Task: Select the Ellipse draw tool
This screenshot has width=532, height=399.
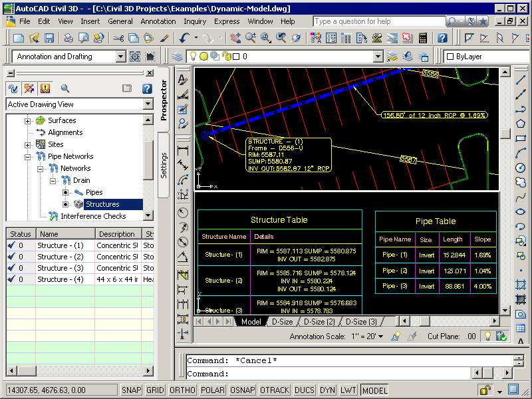Action: pyautogui.click(x=521, y=211)
